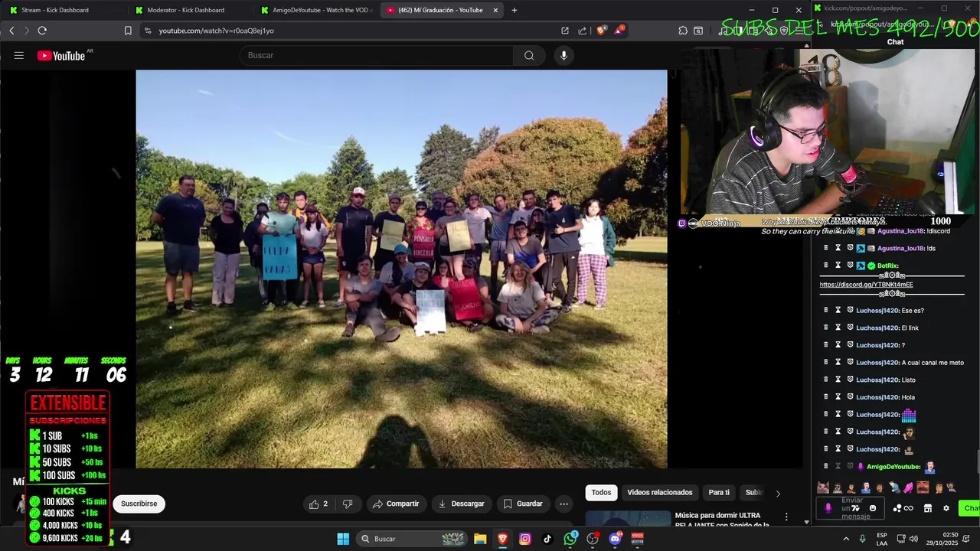Image resolution: width=980 pixels, height=551 pixels.
Task: Open Windows Start menu
Action: (343, 539)
